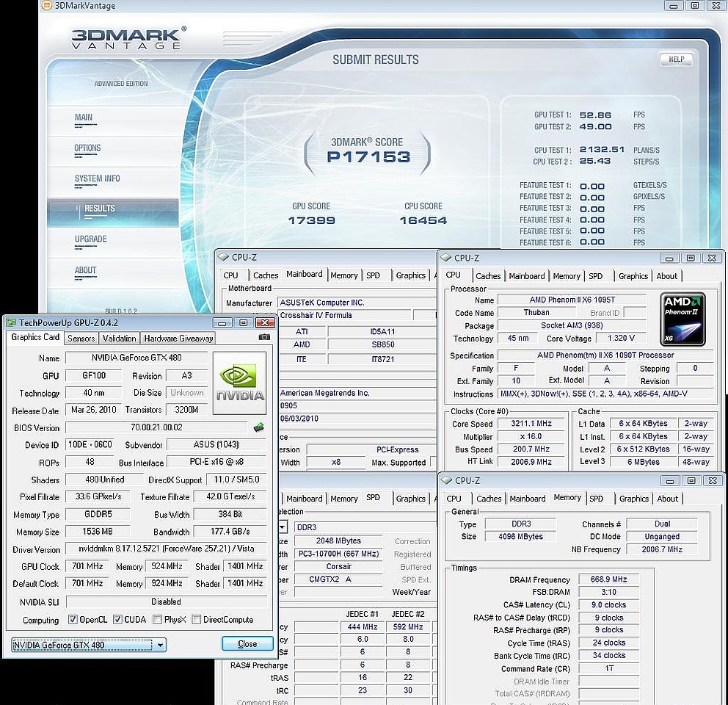Click the 3DMark Vantage title bar app icon
728x705 pixels.
tap(46, 6)
